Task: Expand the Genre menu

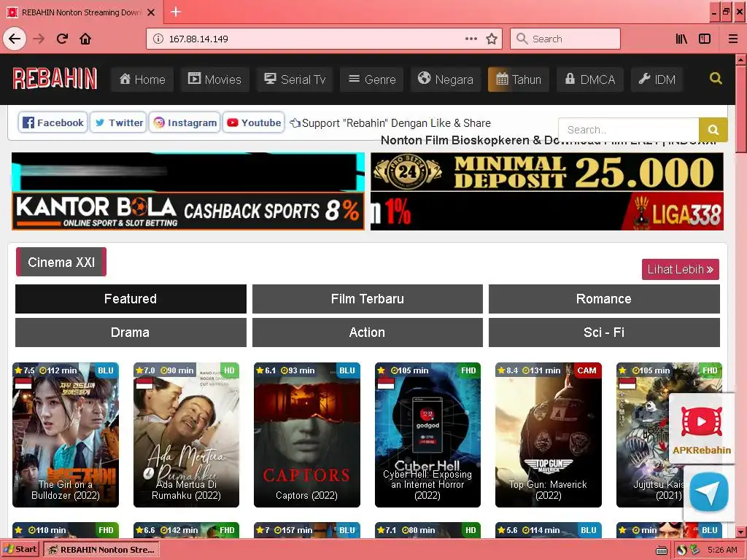Action: click(x=371, y=79)
